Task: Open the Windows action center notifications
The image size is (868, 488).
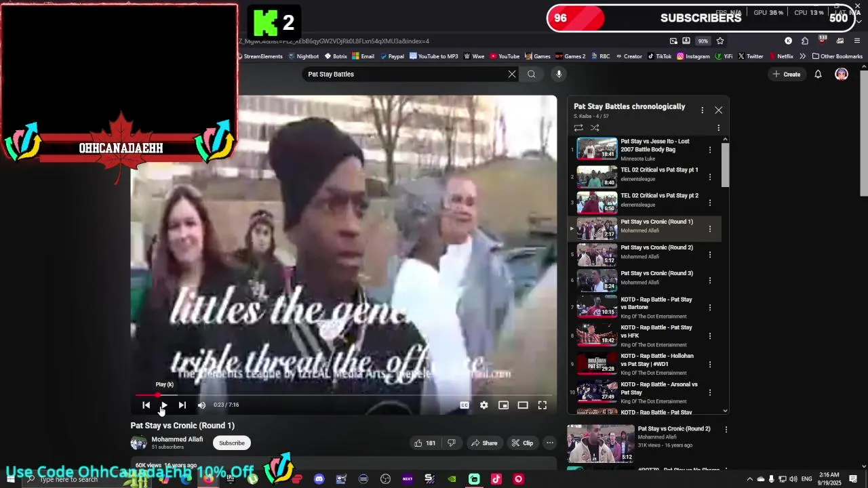Action: tap(853, 479)
